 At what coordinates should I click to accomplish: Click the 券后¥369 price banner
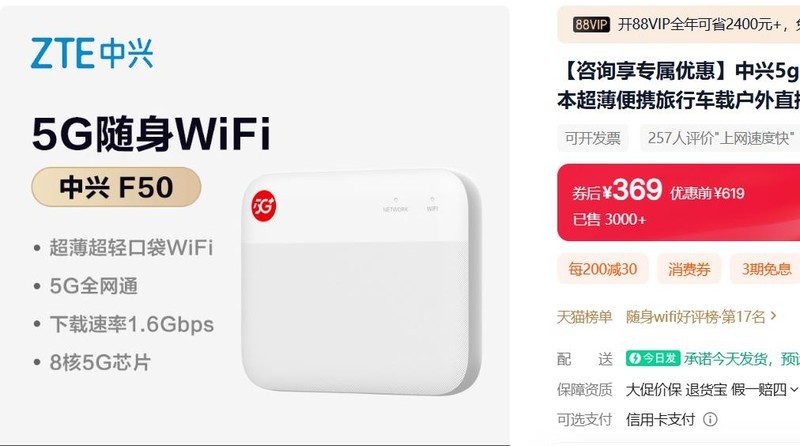(679, 202)
